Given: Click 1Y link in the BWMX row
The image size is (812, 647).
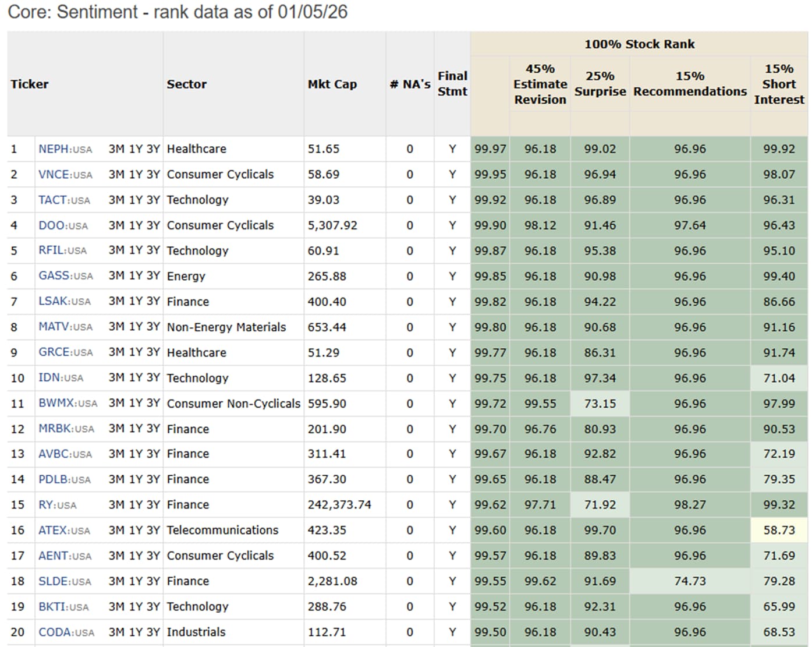Looking at the screenshot, I should pyautogui.click(x=135, y=403).
